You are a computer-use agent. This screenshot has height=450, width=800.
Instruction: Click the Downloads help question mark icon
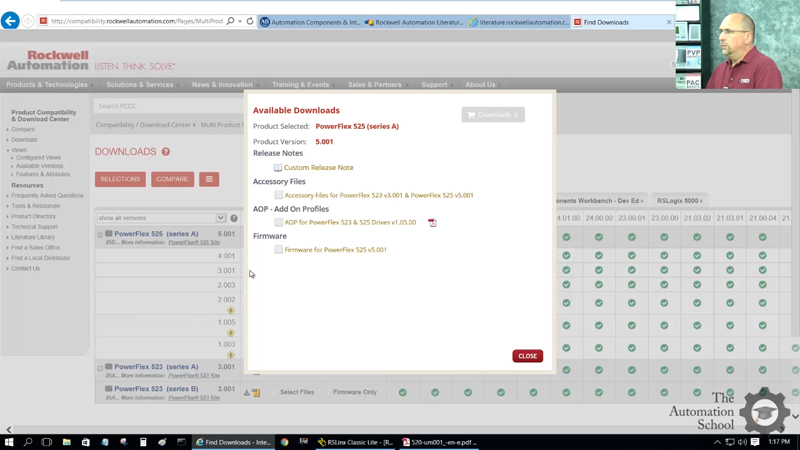[x=166, y=152]
